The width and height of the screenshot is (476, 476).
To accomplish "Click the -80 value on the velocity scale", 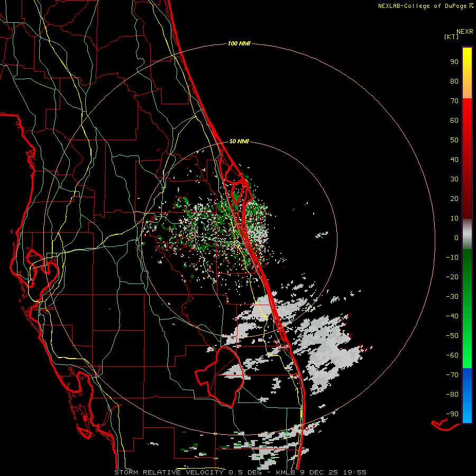I will coord(452,395).
